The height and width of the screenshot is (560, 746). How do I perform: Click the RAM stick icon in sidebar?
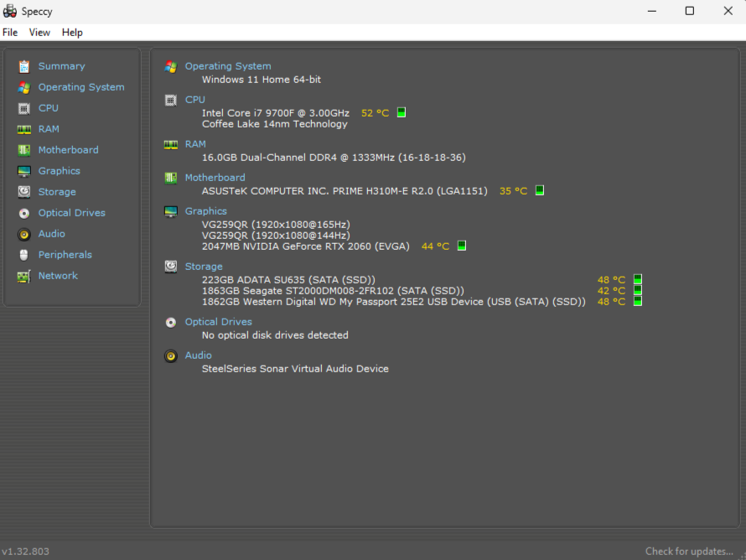tap(23, 129)
